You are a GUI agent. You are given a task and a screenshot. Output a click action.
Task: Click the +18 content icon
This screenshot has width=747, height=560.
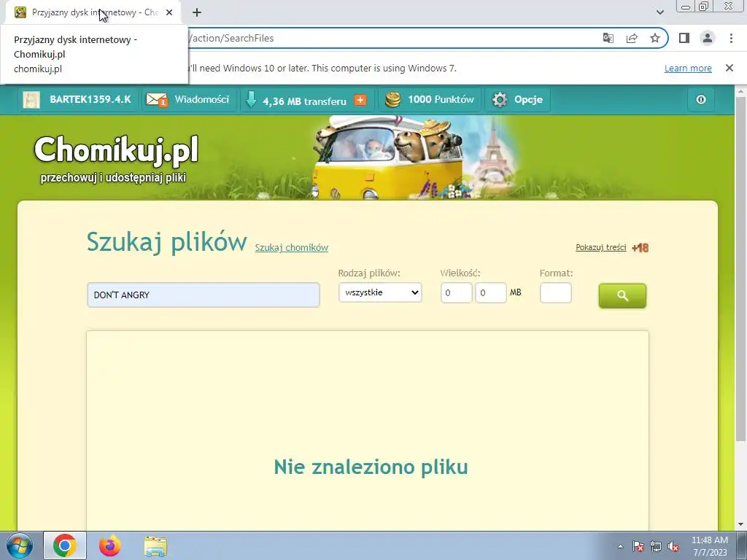point(640,248)
